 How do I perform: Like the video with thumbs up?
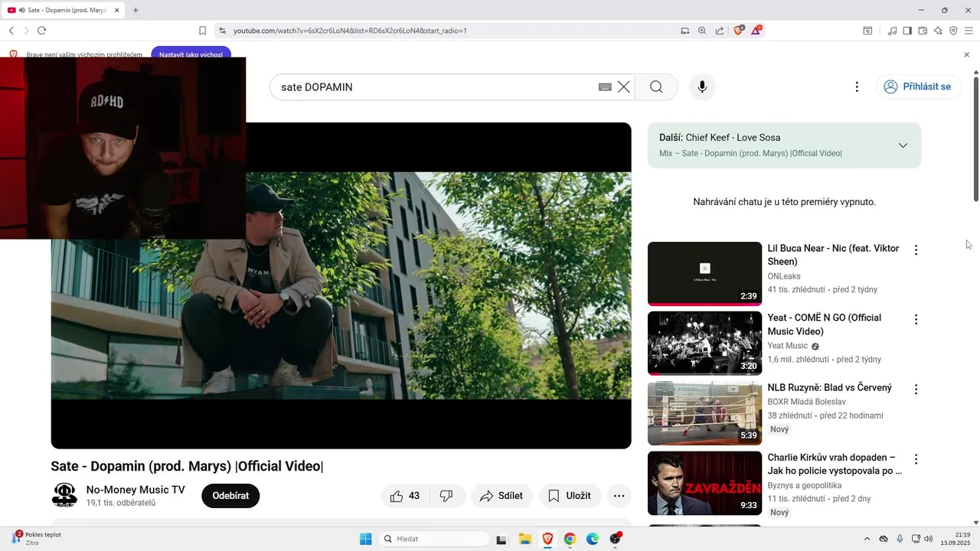[405, 496]
